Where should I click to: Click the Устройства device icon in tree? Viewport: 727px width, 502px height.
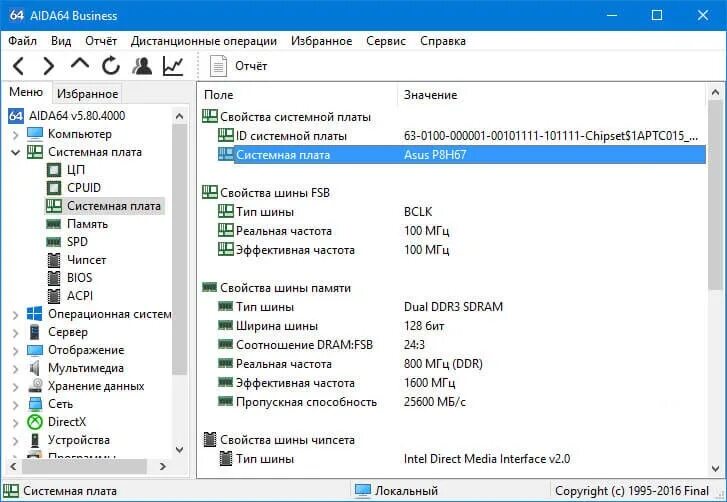point(35,440)
